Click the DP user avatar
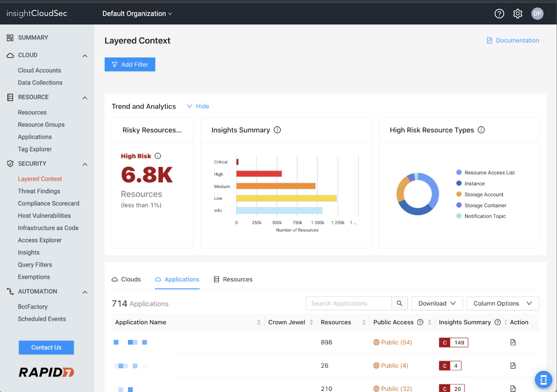Screen dimensions: 557x392 [x=537, y=14]
